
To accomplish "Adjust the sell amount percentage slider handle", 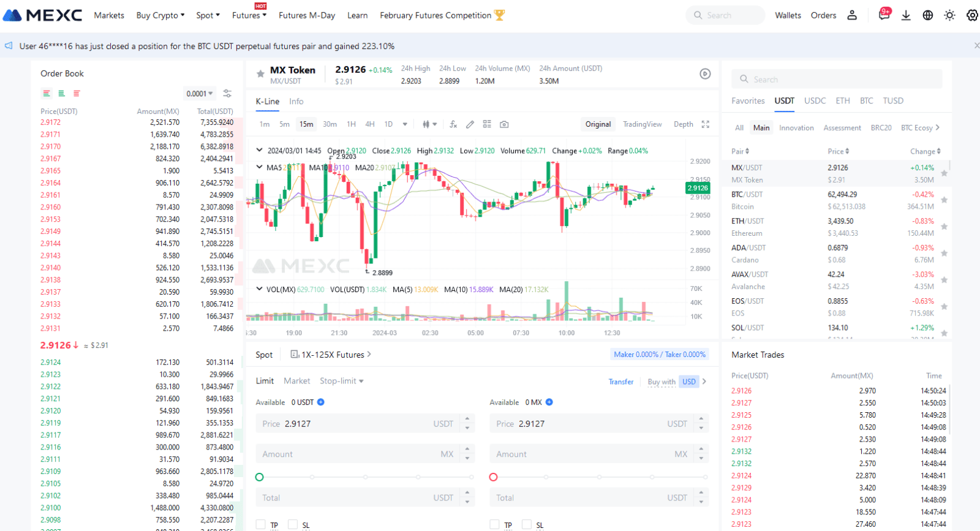I will pyautogui.click(x=494, y=477).
